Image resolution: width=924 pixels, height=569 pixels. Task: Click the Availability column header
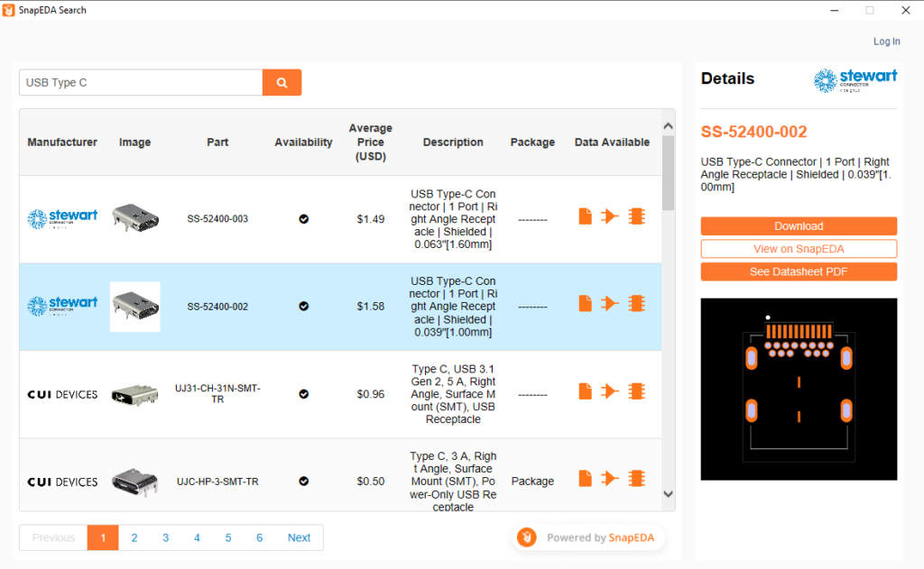coord(303,142)
